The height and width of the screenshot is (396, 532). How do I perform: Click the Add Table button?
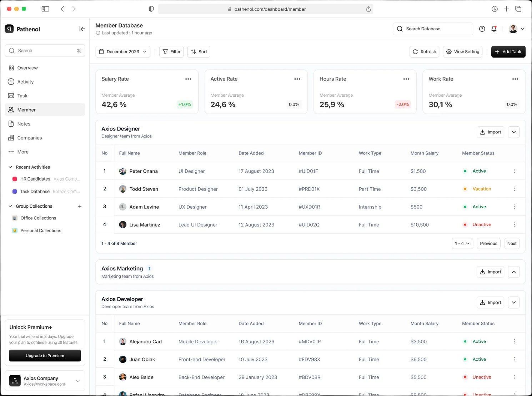[508, 52]
